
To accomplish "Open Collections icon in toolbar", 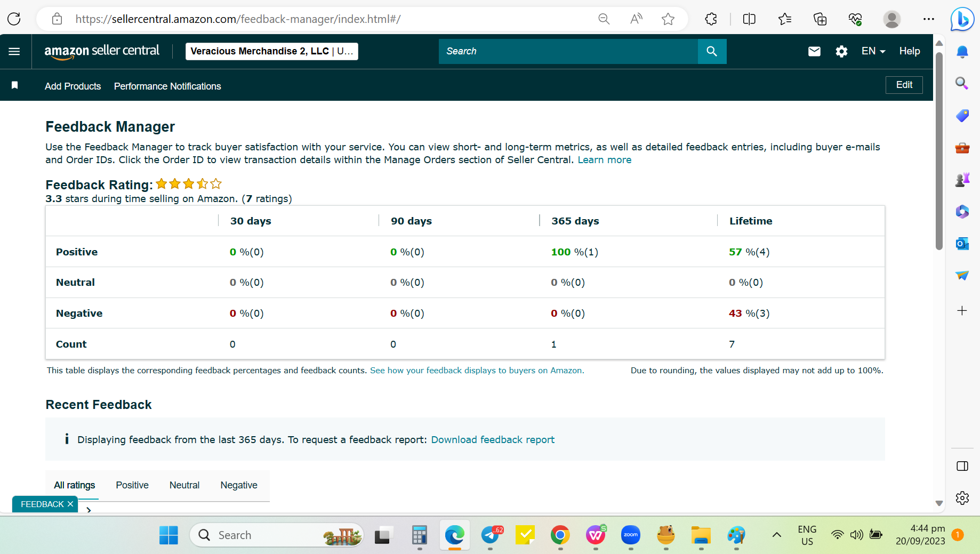I will (820, 19).
